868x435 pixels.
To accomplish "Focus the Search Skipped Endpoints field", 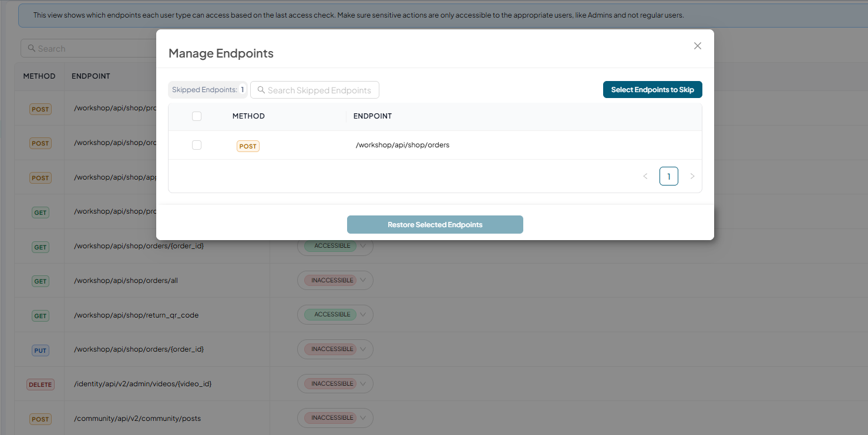I will pyautogui.click(x=315, y=90).
